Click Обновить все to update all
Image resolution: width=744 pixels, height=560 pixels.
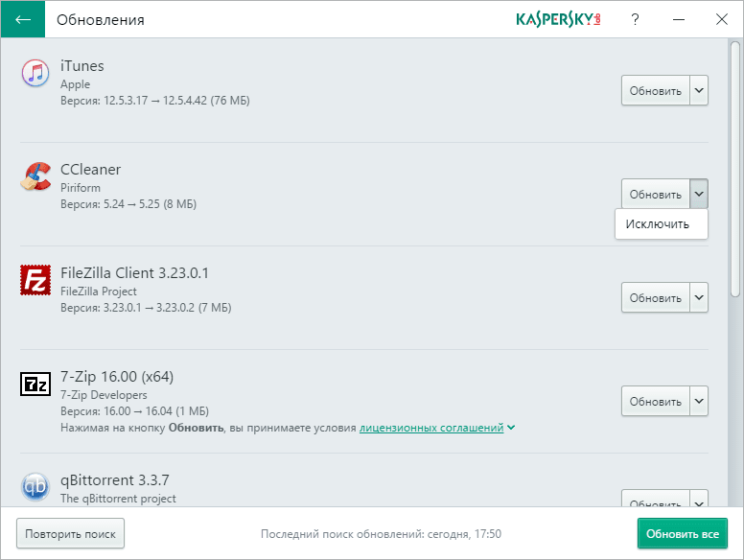[683, 533]
